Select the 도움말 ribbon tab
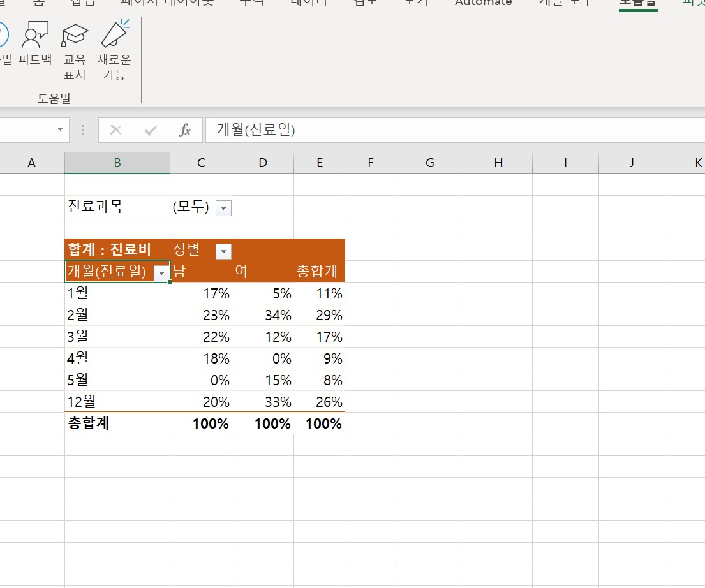 638,3
